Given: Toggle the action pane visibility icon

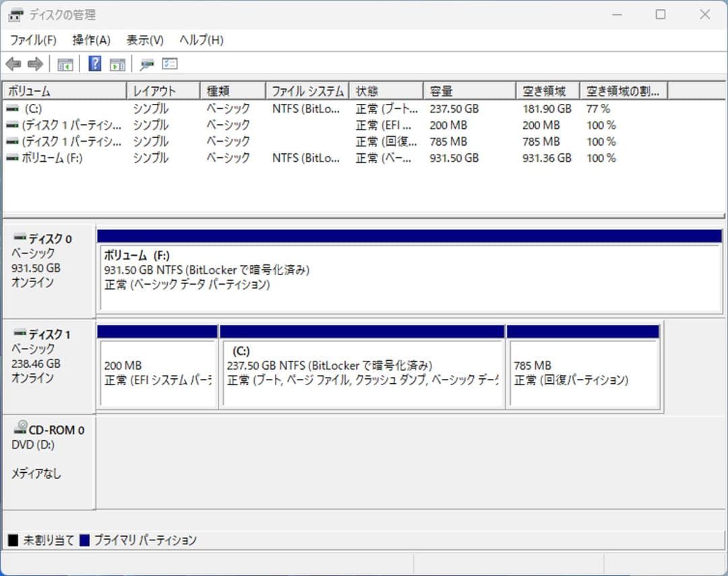Looking at the screenshot, I should pos(117,63).
